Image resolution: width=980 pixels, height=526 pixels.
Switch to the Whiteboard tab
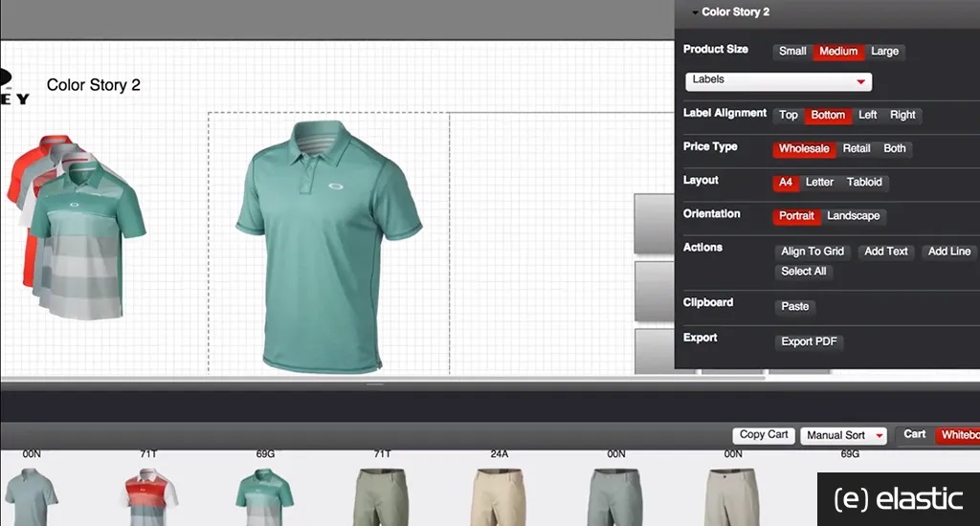click(x=959, y=435)
